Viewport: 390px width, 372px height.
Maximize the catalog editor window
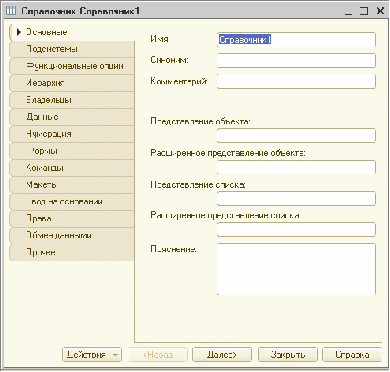point(364,11)
